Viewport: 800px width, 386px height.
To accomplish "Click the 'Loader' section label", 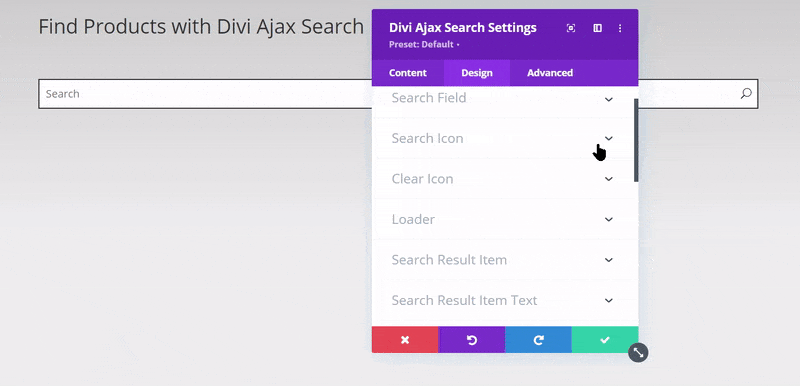I will coord(413,219).
